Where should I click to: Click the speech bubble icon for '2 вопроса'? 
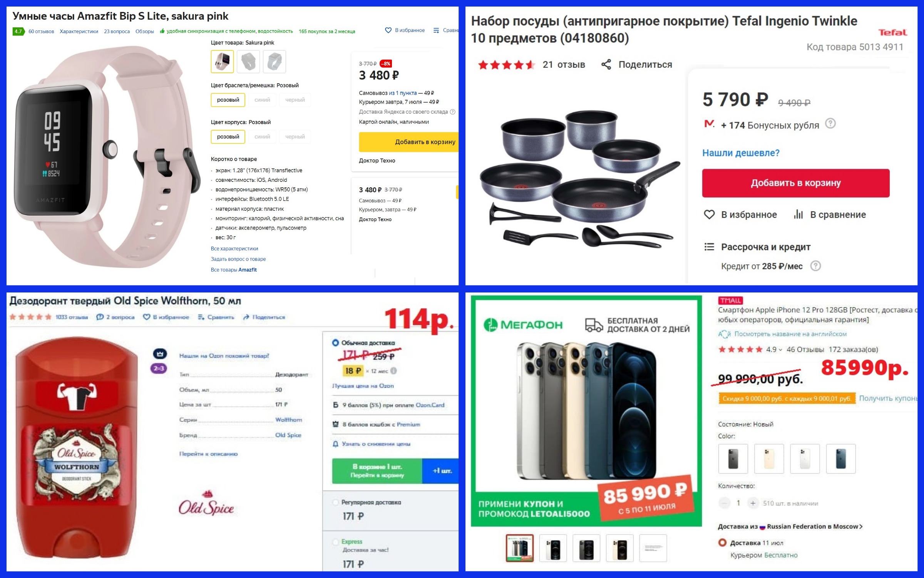pyautogui.click(x=100, y=317)
